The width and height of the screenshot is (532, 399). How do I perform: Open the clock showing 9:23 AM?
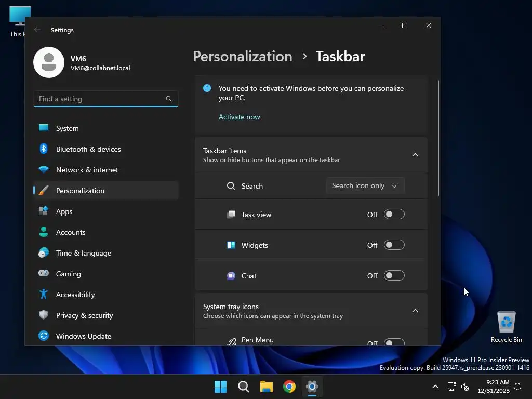point(494,387)
